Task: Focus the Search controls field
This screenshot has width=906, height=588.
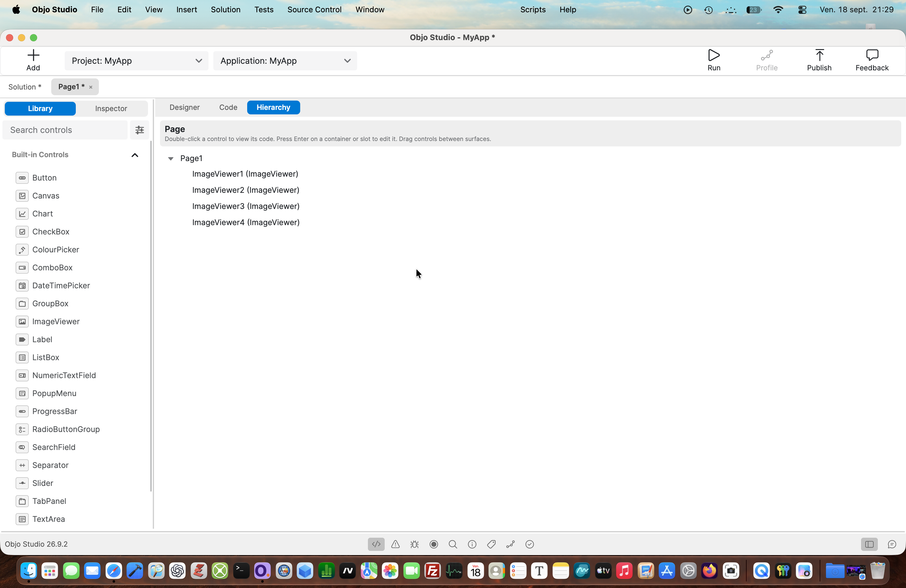Action: coord(65,130)
